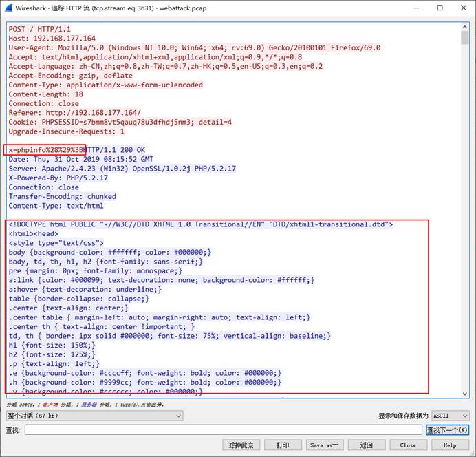Click the filter out this stream button
Image resolution: width=476 pixels, height=457 pixels.
[x=241, y=445]
